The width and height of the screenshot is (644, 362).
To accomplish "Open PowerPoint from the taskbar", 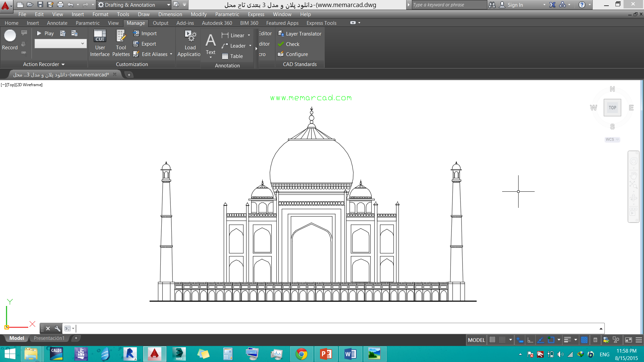I will point(326,354).
